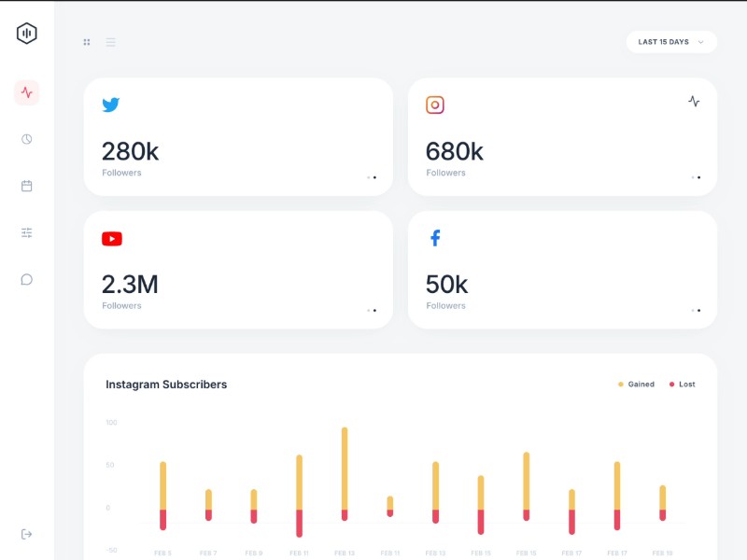Image resolution: width=747 pixels, height=560 pixels.
Task: Select the YouTube 2.3M followers card
Action: (x=238, y=270)
